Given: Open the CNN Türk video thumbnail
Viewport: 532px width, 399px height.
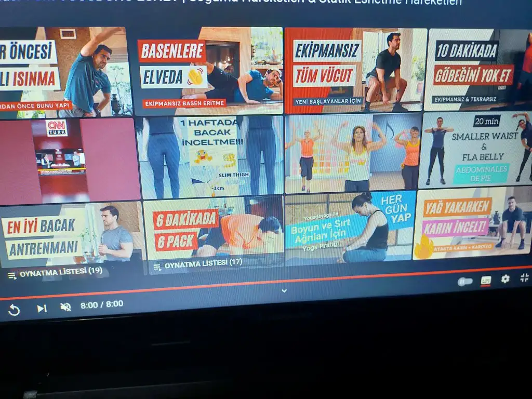Looking at the screenshot, I should [69, 160].
